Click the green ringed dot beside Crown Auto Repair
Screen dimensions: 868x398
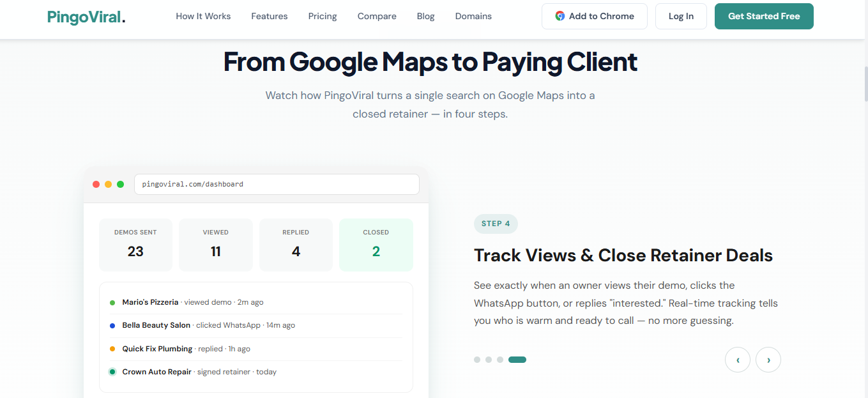click(112, 372)
